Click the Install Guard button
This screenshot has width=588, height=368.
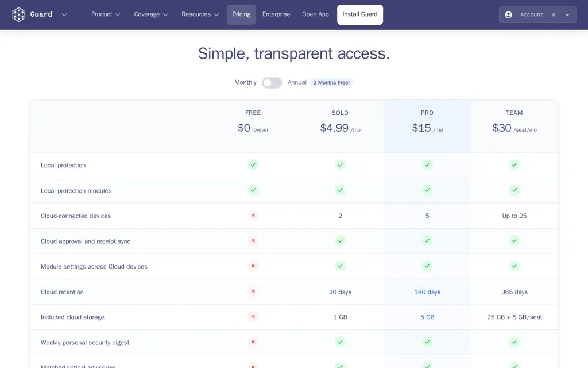coord(359,14)
